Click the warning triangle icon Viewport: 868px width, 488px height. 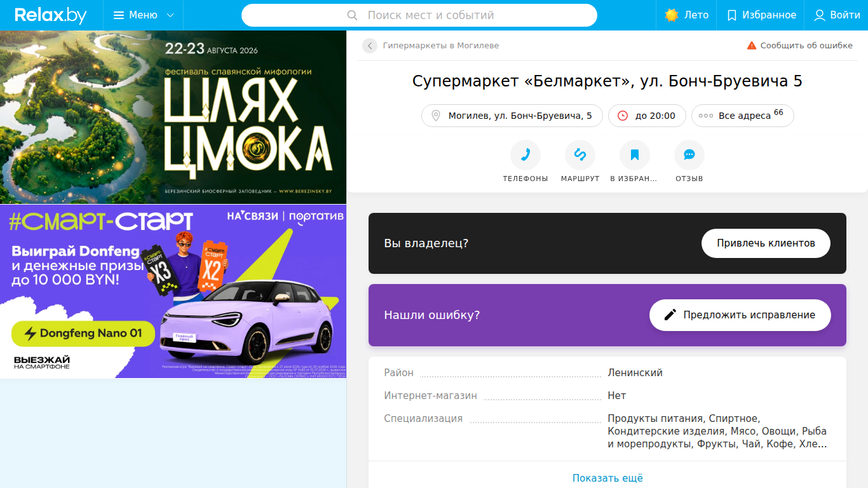[752, 46]
